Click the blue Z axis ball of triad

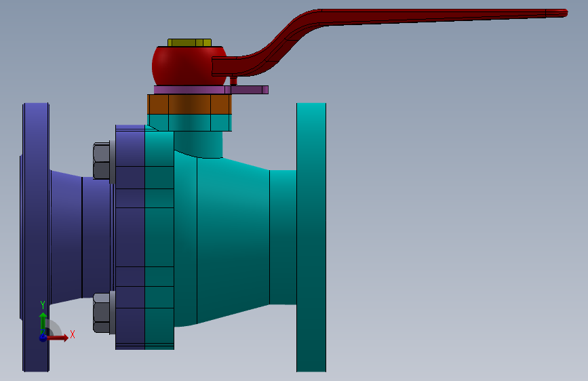click(x=43, y=338)
